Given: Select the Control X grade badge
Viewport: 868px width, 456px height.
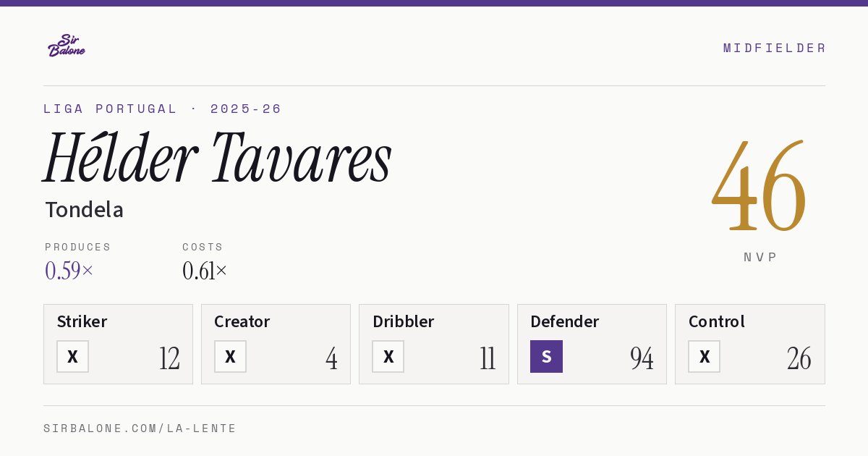Looking at the screenshot, I should coord(704,356).
